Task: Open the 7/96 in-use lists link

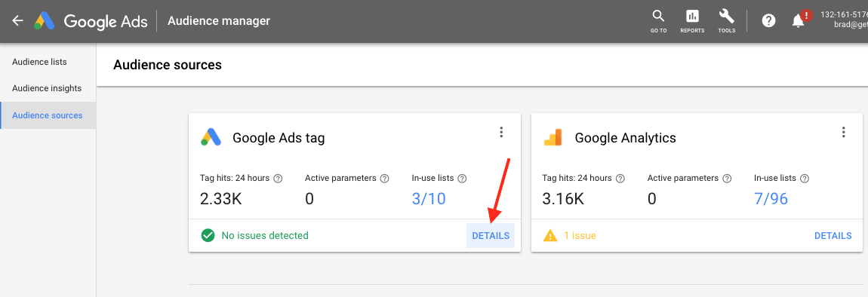Action: (771, 198)
